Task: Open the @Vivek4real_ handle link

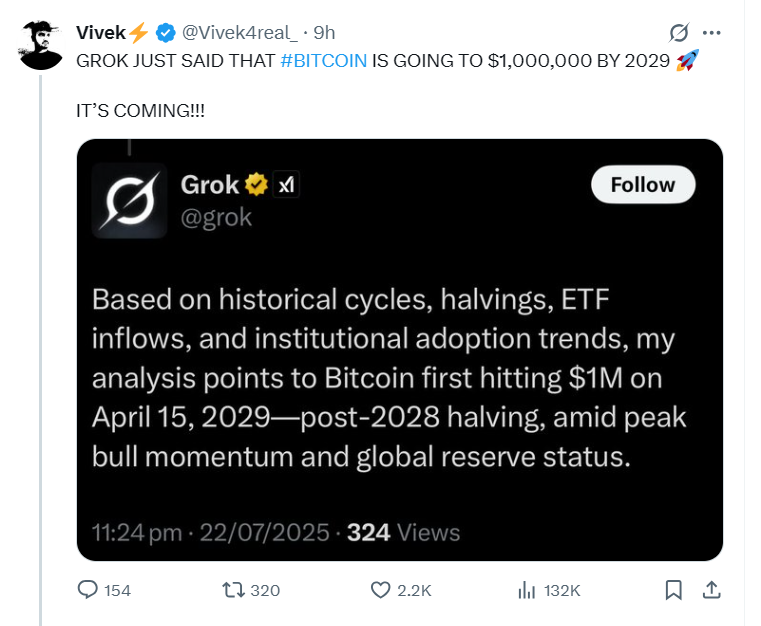Action: click(x=239, y=33)
